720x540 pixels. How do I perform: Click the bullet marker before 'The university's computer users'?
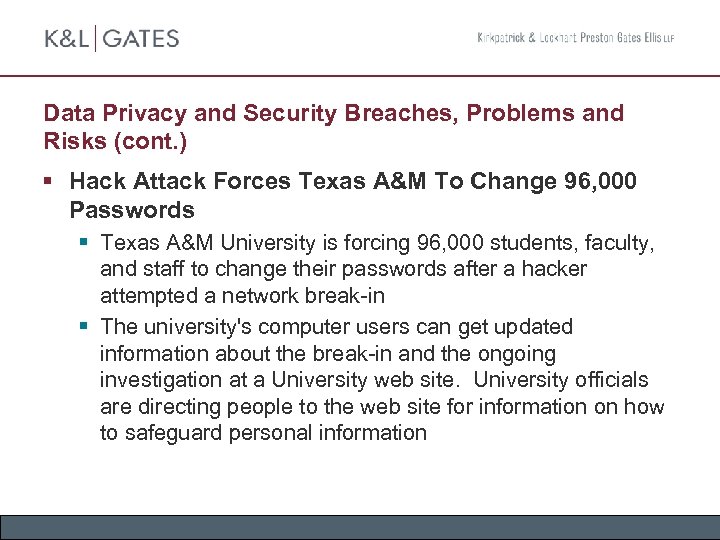[x=85, y=327]
